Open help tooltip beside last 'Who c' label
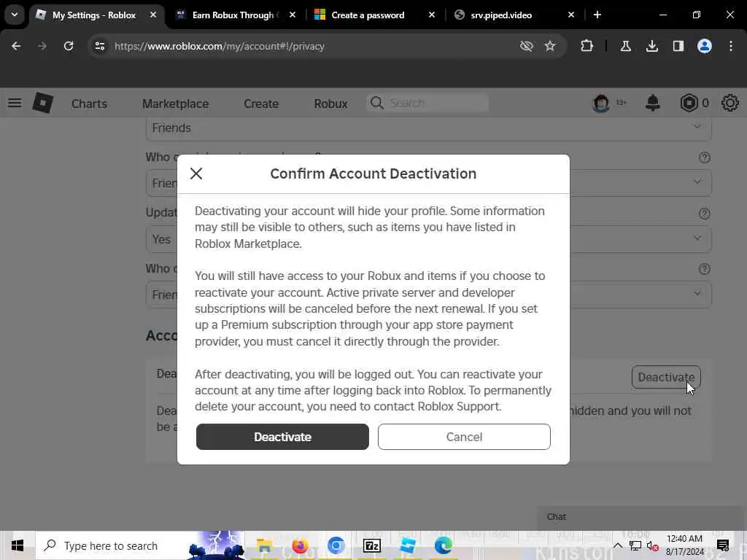 click(x=704, y=269)
